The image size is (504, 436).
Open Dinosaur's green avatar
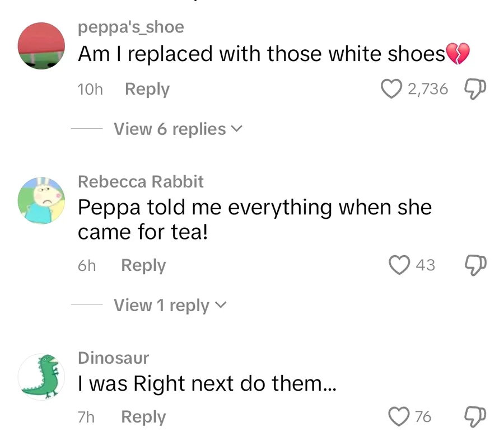[x=41, y=377]
